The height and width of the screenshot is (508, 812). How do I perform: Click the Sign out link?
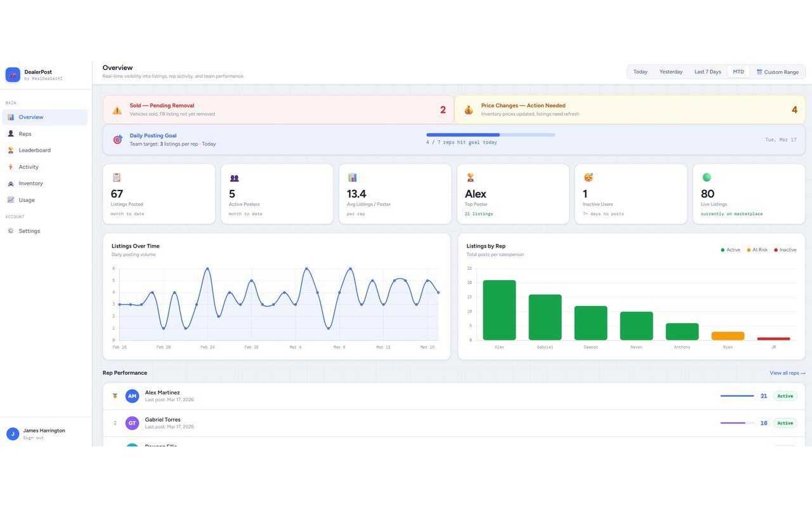tap(34, 438)
